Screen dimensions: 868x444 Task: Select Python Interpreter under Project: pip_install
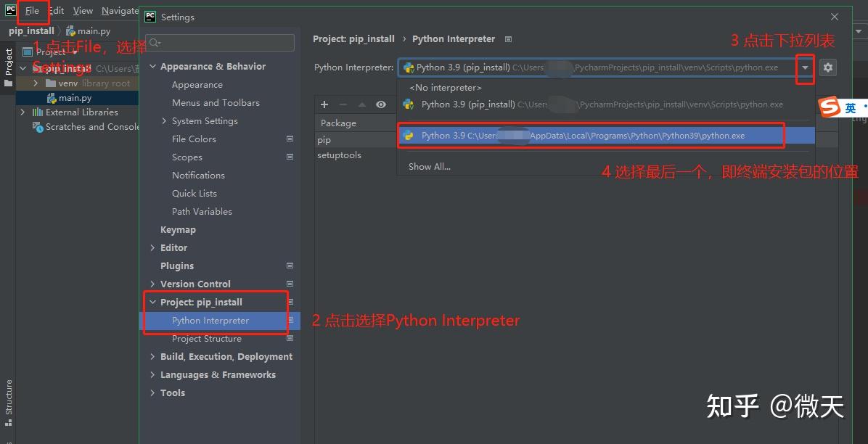(210, 320)
